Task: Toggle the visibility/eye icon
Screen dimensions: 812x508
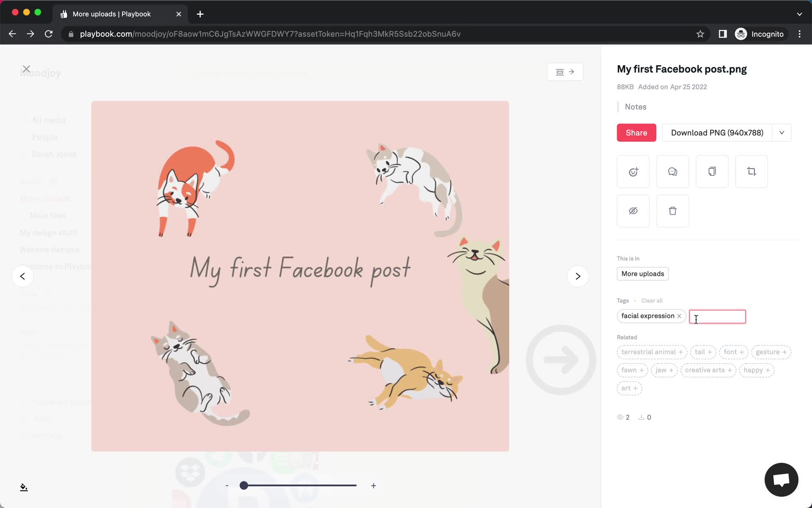Action: coord(633,211)
